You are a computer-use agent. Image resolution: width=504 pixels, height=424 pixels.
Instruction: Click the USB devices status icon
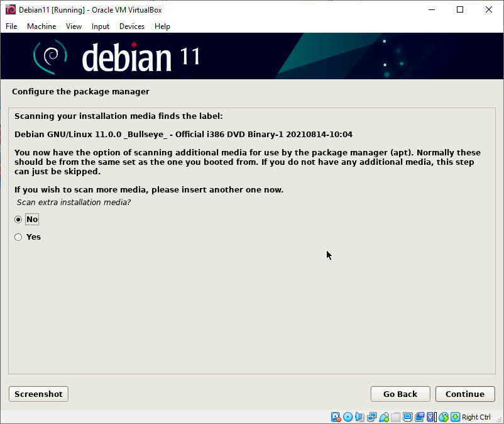[384, 417]
